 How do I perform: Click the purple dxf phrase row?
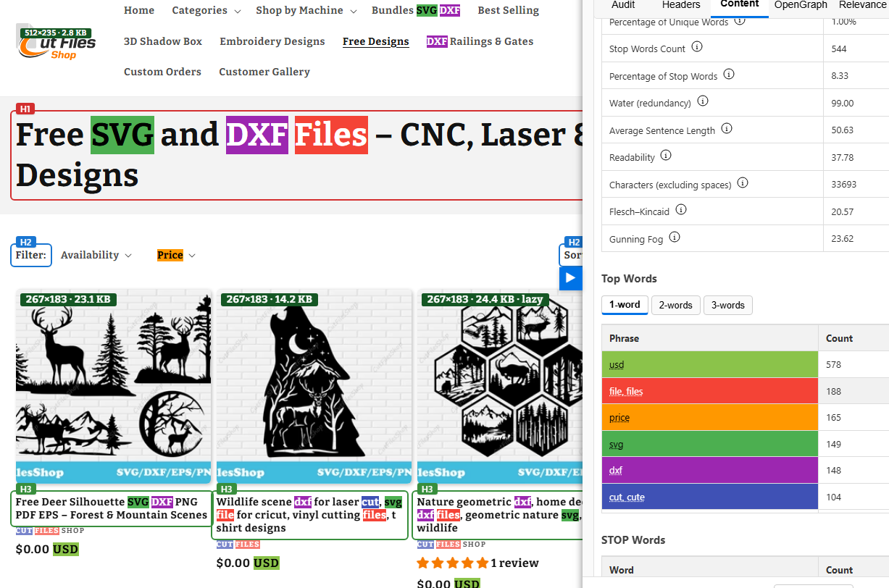tap(710, 470)
